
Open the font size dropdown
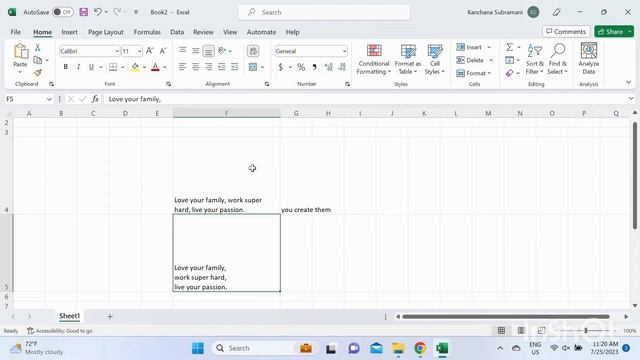[140, 51]
